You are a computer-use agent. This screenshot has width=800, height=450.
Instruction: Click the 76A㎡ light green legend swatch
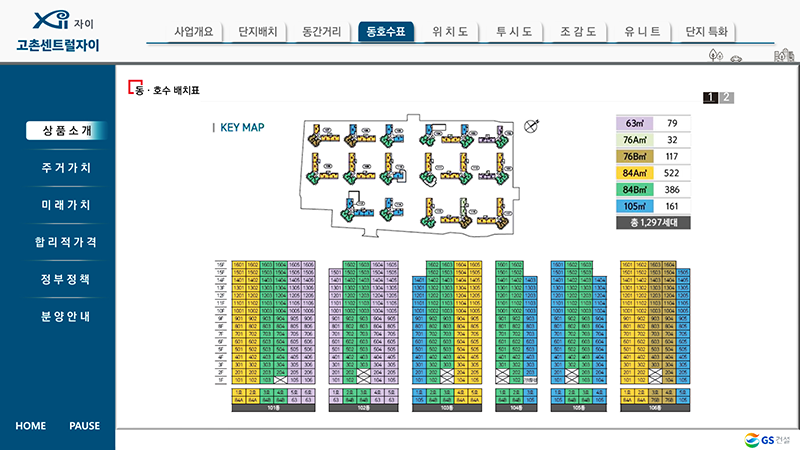click(635, 140)
